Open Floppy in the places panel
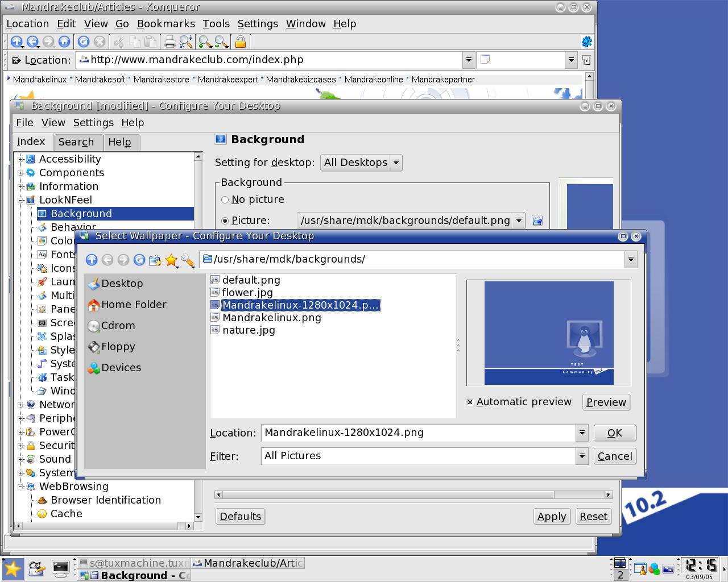 pyautogui.click(x=111, y=347)
